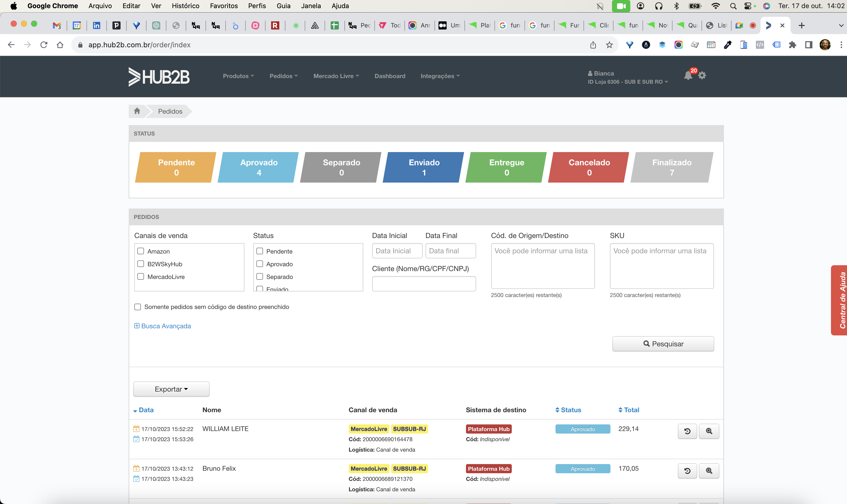
Task: Click the Pesquisar button
Action: point(663,344)
